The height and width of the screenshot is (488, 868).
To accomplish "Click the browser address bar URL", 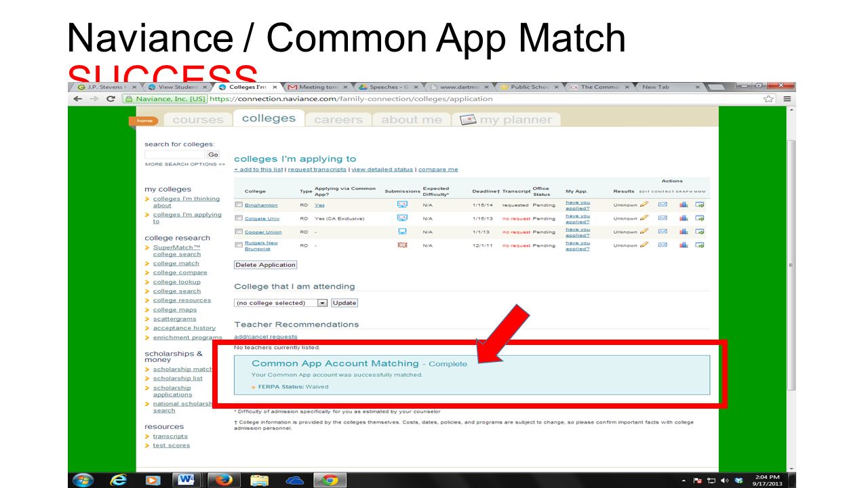I will [x=351, y=99].
